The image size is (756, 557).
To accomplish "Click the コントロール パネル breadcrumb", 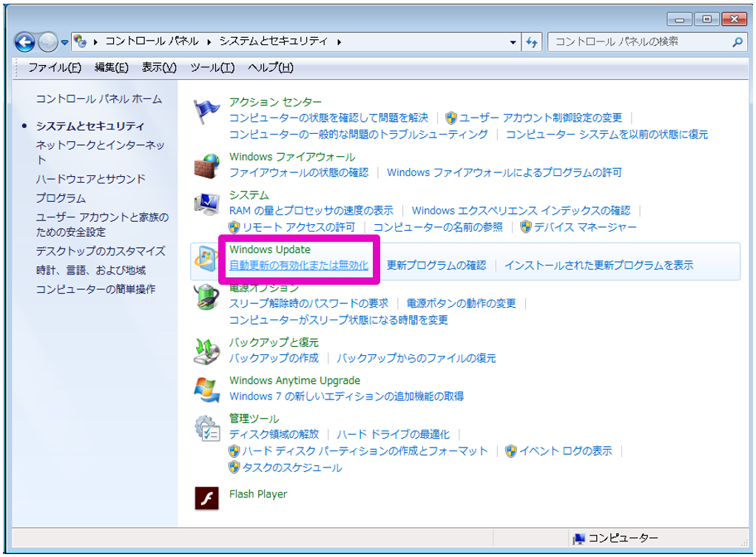I will click(x=152, y=41).
